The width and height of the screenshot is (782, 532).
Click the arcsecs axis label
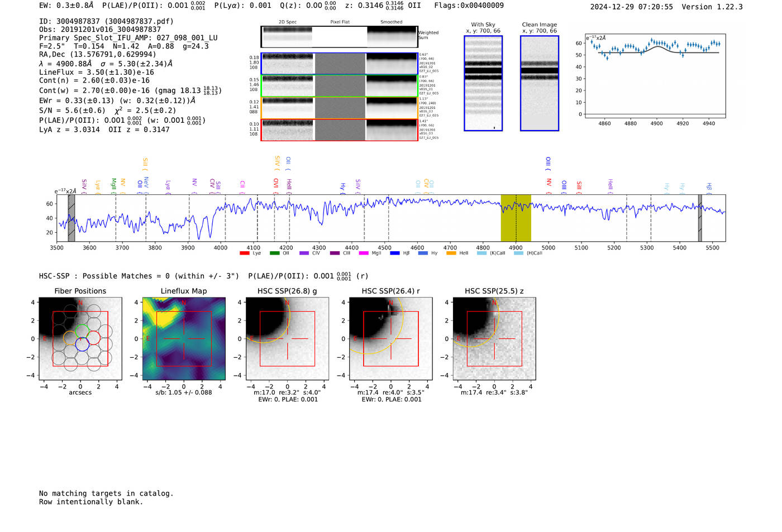click(x=80, y=392)
